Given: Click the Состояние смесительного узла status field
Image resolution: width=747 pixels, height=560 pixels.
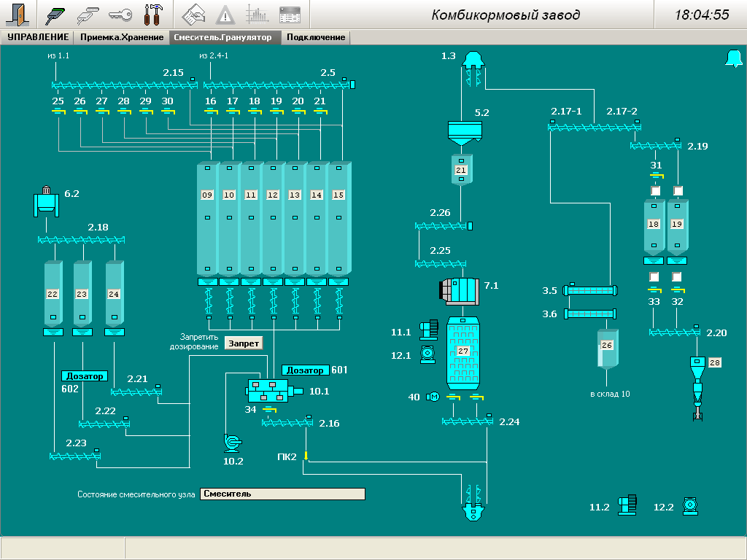Looking at the screenshot, I should [x=282, y=494].
